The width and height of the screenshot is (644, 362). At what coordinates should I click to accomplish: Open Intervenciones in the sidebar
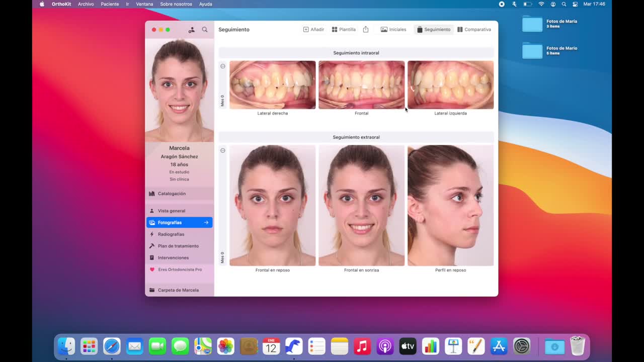coord(180,257)
